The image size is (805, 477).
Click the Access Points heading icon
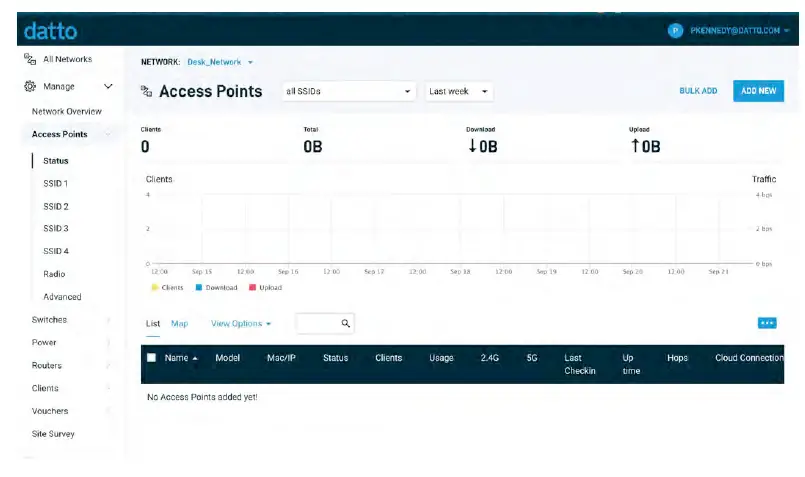pyautogui.click(x=146, y=91)
